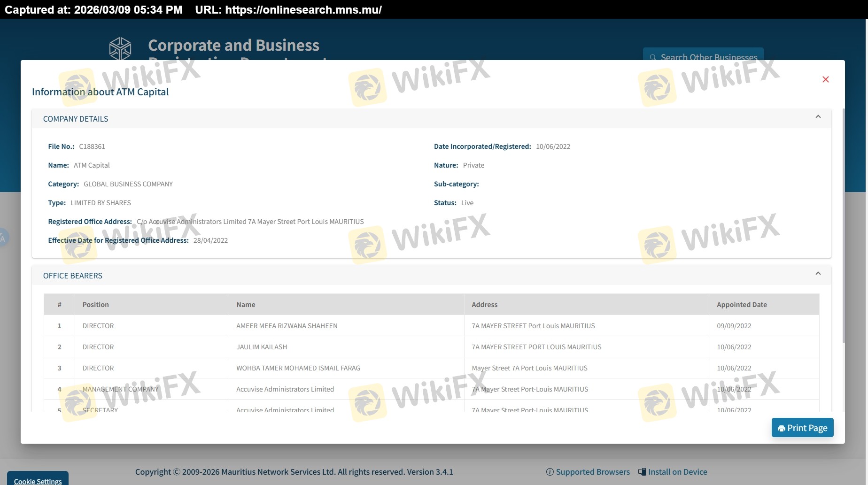The image size is (868, 485).
Task: Click the Corporate and Business department logo
Action: pos(120,48)
